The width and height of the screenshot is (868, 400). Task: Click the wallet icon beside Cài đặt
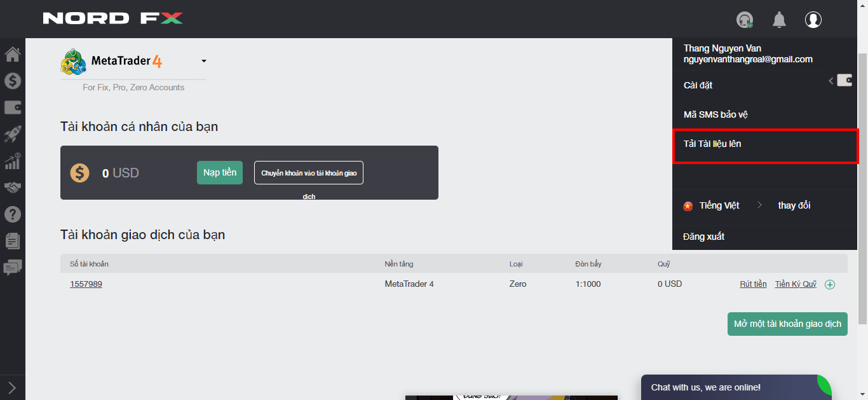click(844, 80)
